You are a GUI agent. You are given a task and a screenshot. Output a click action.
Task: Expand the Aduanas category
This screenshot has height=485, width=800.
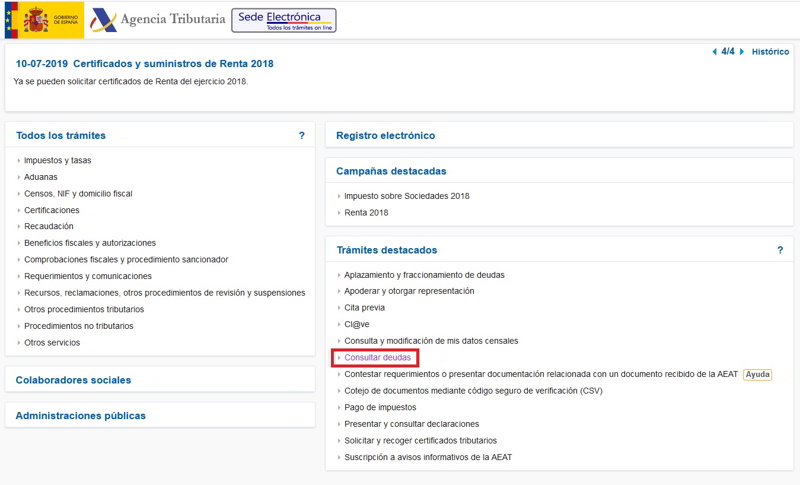click(x=40, y=177)
